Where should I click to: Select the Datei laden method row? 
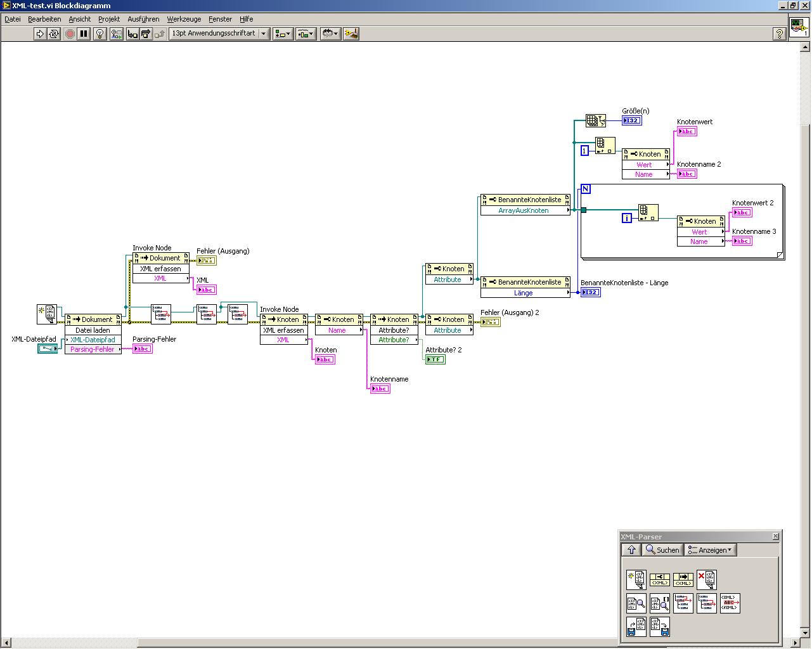93,330
